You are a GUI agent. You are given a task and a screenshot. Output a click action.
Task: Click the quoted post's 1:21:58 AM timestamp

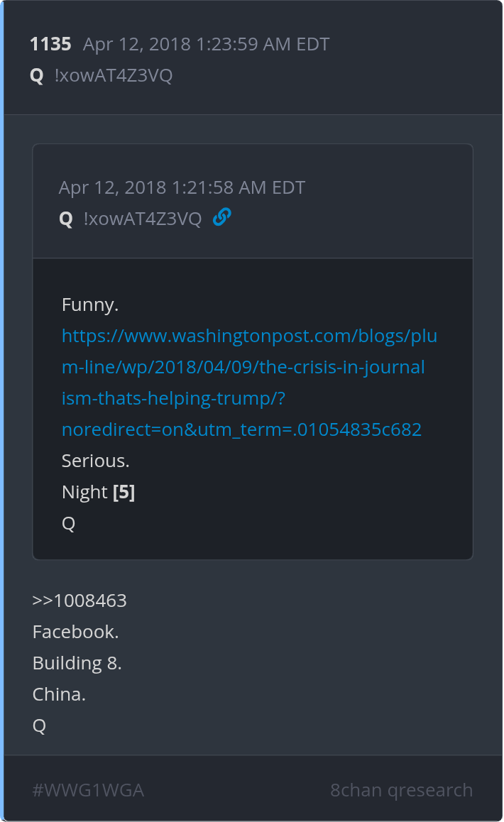click(x=182, y=187)
